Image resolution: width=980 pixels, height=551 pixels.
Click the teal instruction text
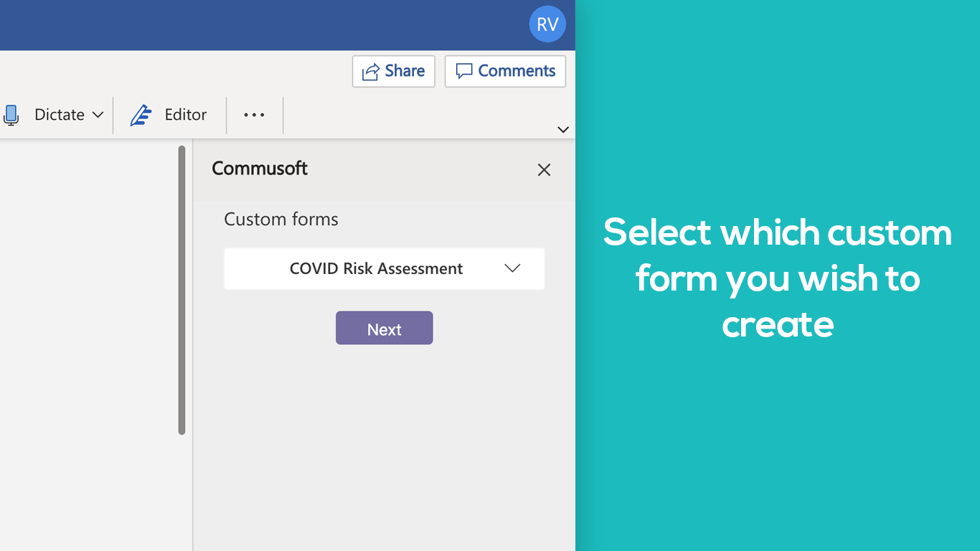point(777,278)
